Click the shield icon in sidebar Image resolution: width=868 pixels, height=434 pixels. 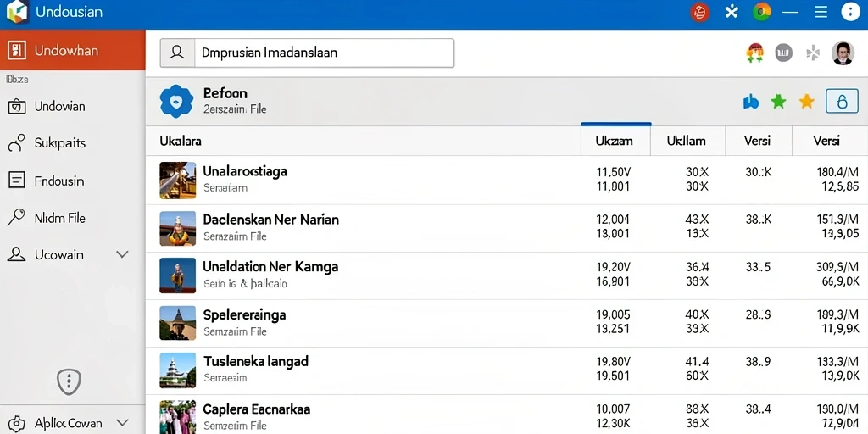[70, 381]
